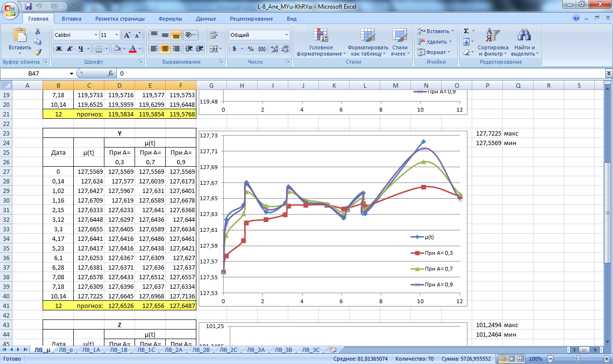This screenshot has width=613, height=364.
Task: Switch to Page Layout view in status bar
Action: [512, 359]
